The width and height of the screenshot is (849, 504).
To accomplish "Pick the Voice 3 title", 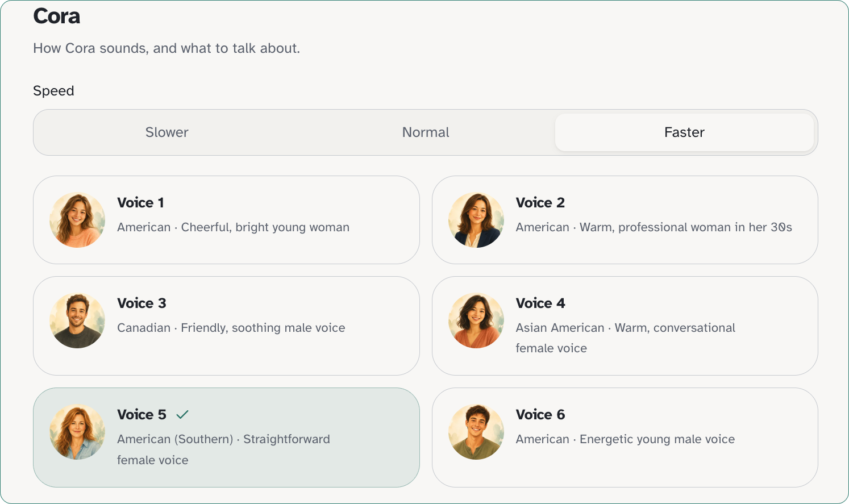I will pyautogui.click(x=141, y=303).
